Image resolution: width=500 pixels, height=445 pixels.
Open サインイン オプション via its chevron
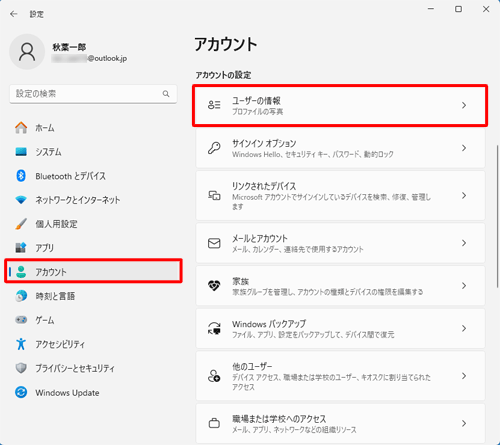[464, 148]
